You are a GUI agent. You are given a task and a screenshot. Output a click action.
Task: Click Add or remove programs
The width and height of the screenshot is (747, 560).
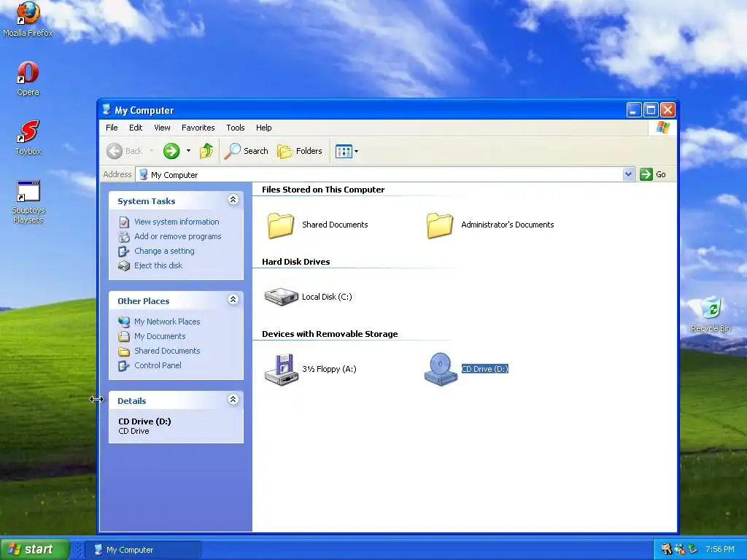coord(178,236)
